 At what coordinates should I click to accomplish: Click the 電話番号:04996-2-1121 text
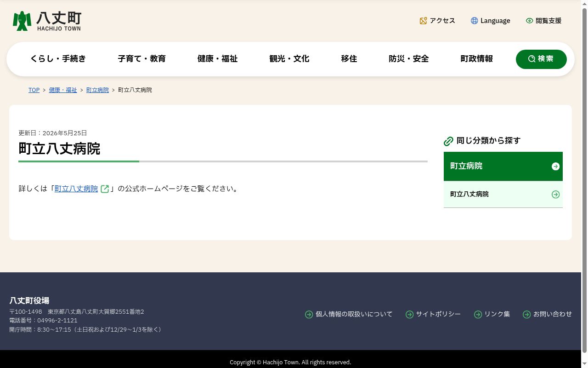click(x=43, y=321)
